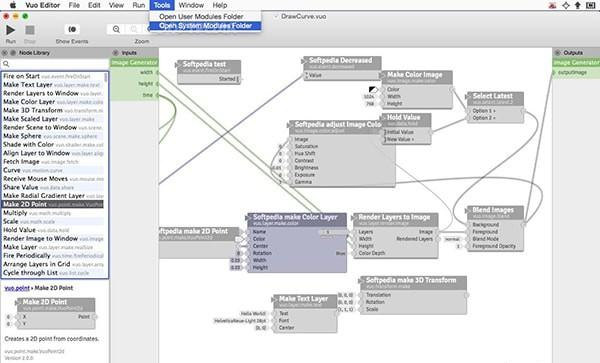Select Fire Periodically list entry

(x=53, y=256)
